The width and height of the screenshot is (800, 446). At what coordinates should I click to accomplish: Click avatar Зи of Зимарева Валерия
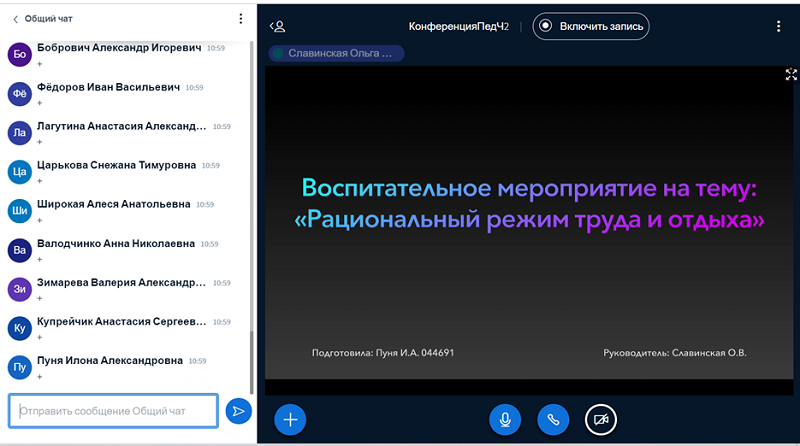pos(20,289)
